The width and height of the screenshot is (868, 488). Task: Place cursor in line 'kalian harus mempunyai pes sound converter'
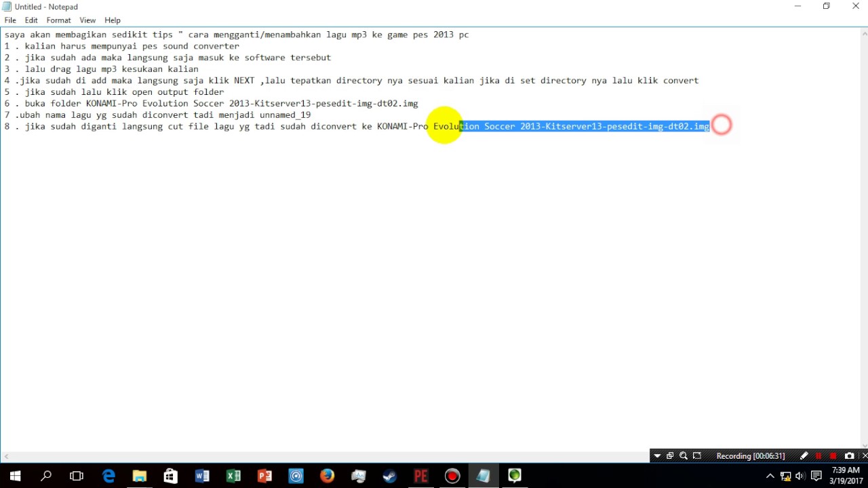[x=132, y=46]
